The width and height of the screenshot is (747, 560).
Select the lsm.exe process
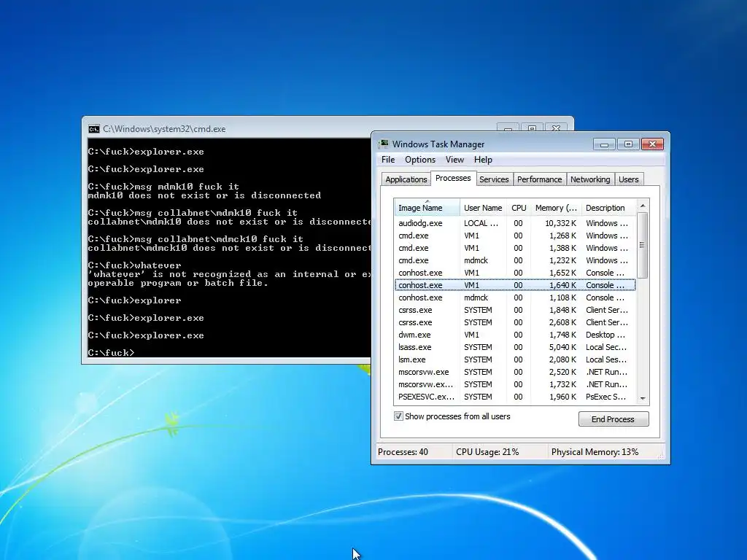515,359
